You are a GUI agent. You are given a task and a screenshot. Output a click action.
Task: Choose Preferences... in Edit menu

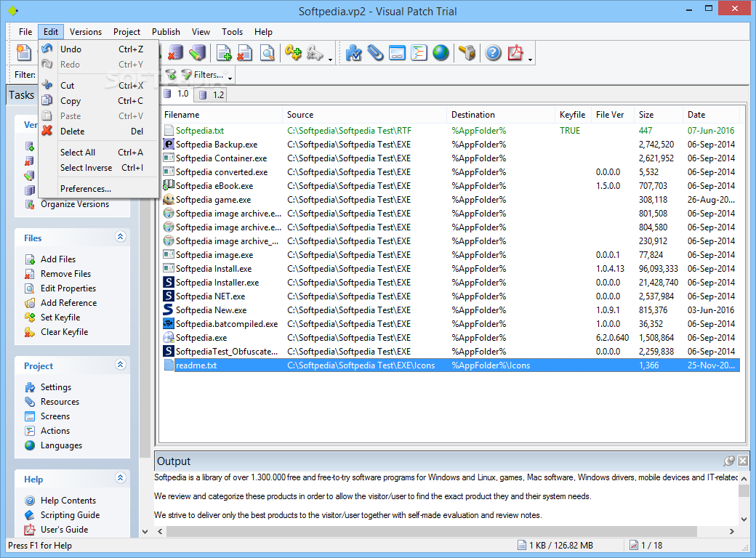(100, 189)
